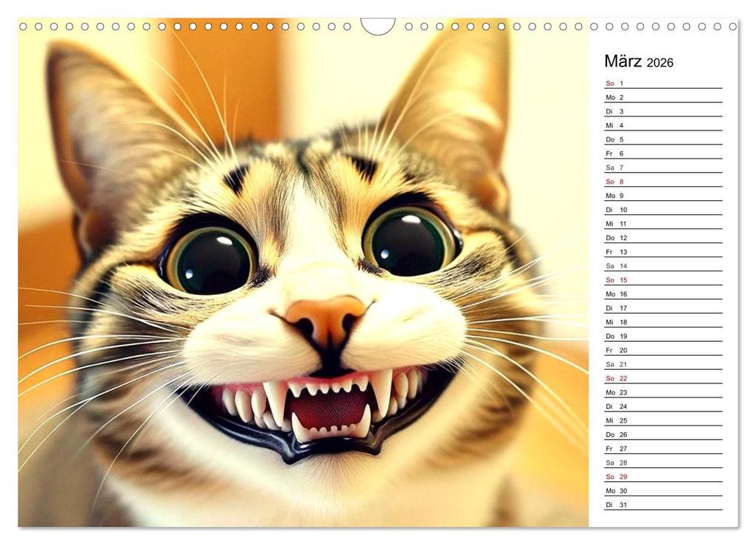Pick the "Mo 16" day line
The height and width of the screenshot is (545, 756).
663,294
